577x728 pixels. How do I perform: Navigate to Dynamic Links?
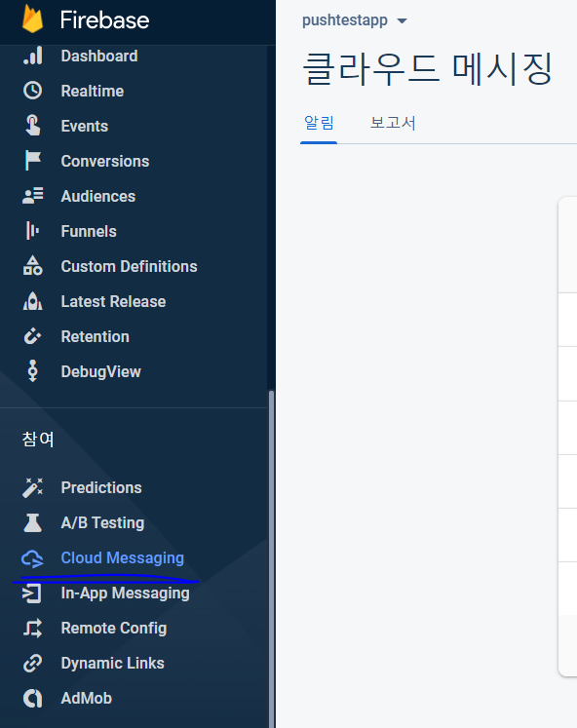[x=112, y=663]
